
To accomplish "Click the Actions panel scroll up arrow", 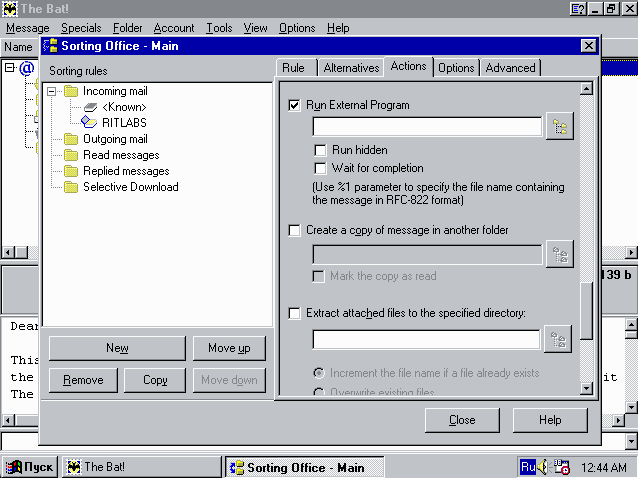I will pos(586,89).
